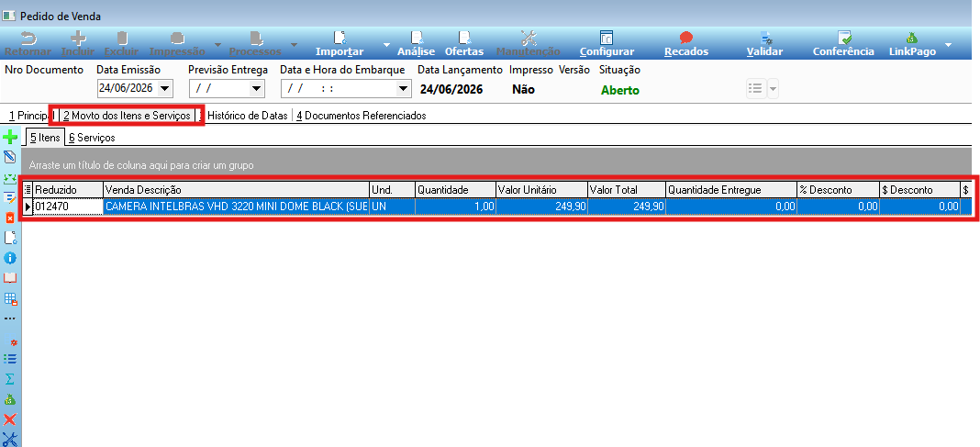Image resolution: width=980 pixels, height=447 pixels.
Task: Click the Quantidade cell 1,00
Action: click(455, 207)
